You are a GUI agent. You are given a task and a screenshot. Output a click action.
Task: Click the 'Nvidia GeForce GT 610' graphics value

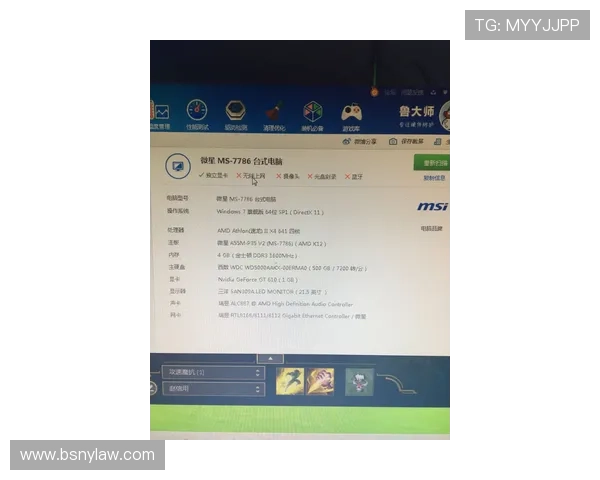(x=258, y=280)
